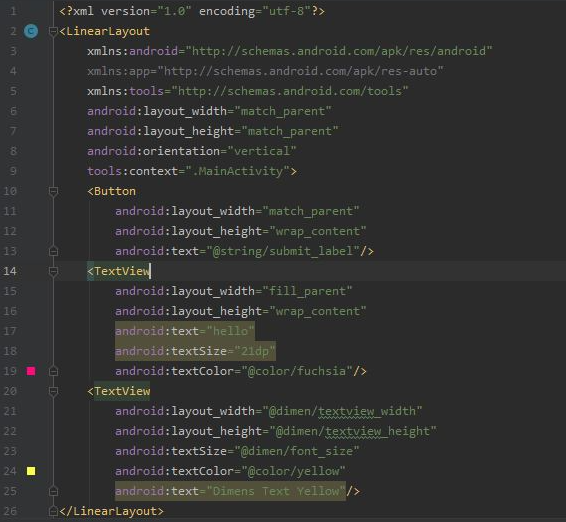Collapse the first TextView fold marker on line 14
The height and width of the screenshot is (522, 566).
[x=53, y=271]
